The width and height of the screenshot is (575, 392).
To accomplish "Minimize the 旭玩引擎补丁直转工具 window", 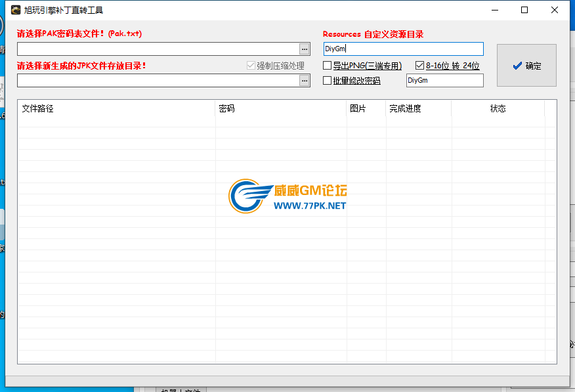I will click(494, 10).
